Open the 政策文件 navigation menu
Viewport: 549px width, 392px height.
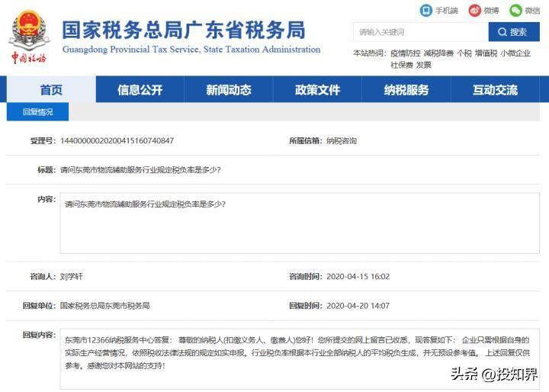[317, 89]
